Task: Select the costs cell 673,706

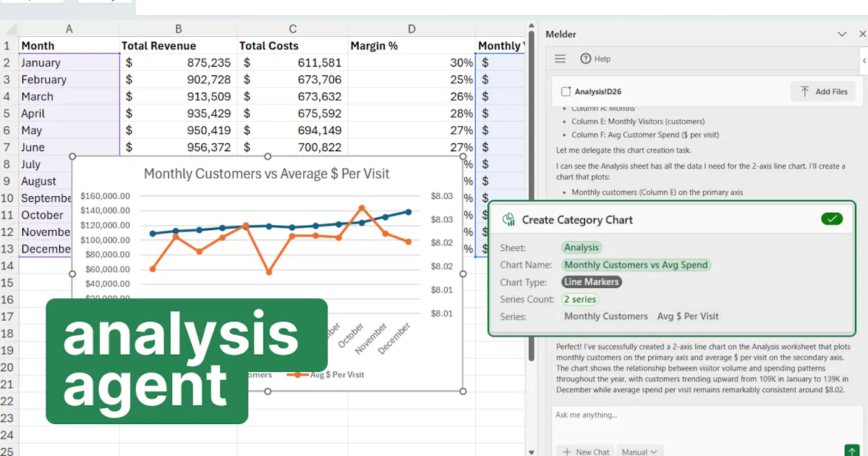Action: point(293,80)
